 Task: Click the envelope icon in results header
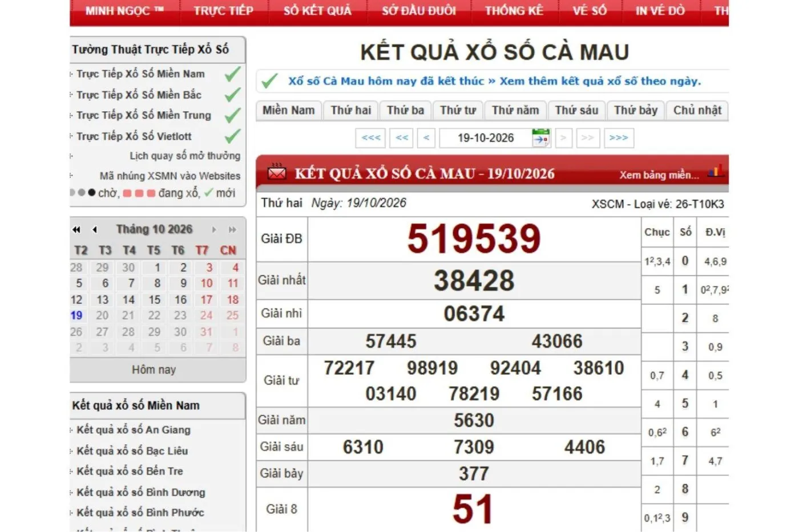(x=277, y=172)
